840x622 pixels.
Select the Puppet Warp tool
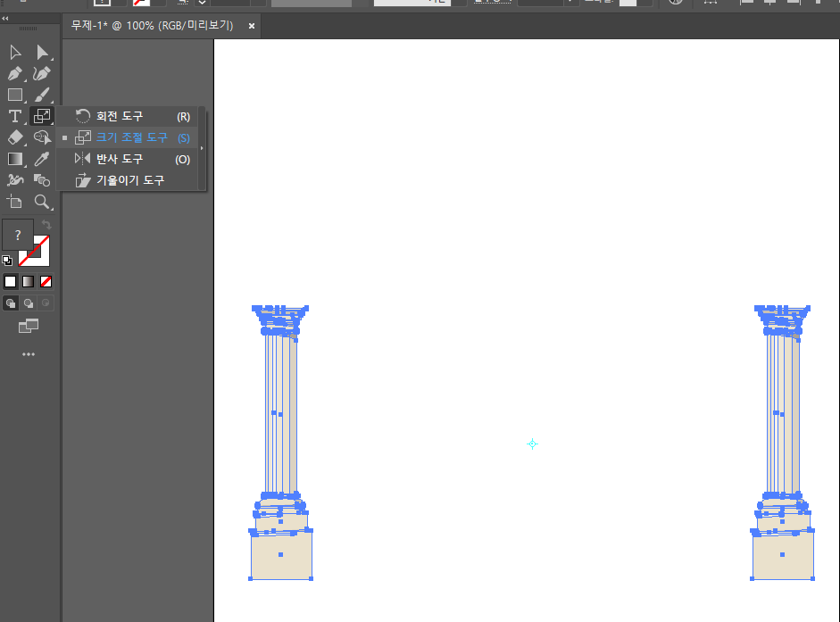15,180
